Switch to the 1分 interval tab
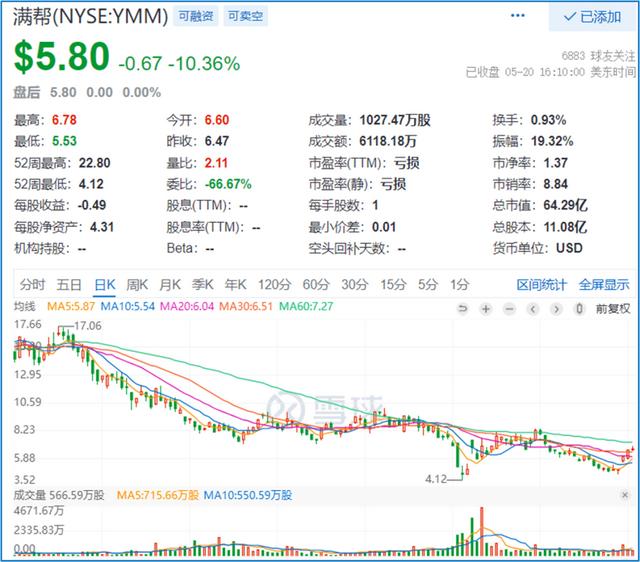The image size is (640, 562). [x=459, y=284]
